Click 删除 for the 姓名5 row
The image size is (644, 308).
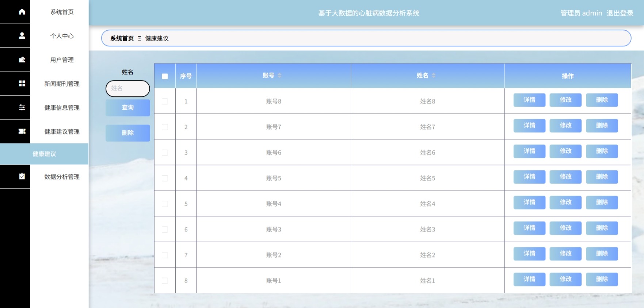point(602,177)
